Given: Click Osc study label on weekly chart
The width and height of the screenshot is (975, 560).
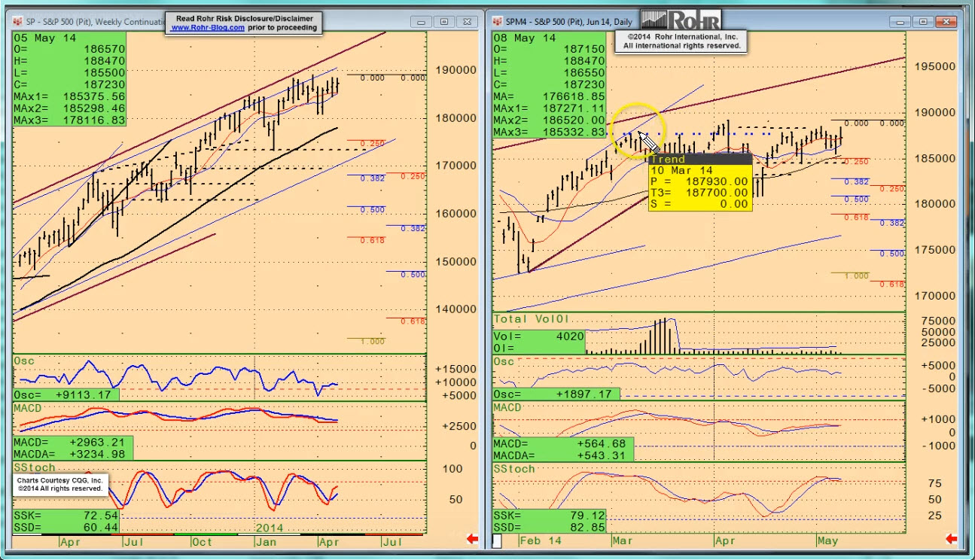Looking at the screenshot, I should [x=24, y=361].
